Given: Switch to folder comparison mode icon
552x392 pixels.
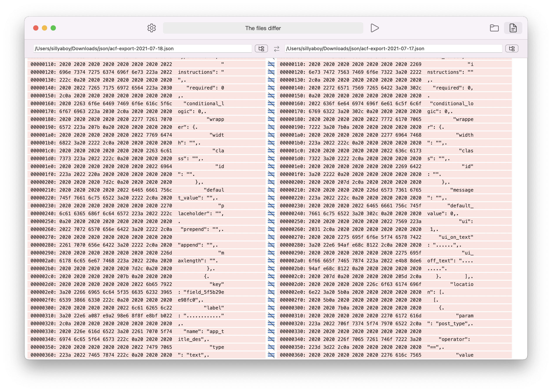Looking at the screenshot, I should [x=494, y=28].
